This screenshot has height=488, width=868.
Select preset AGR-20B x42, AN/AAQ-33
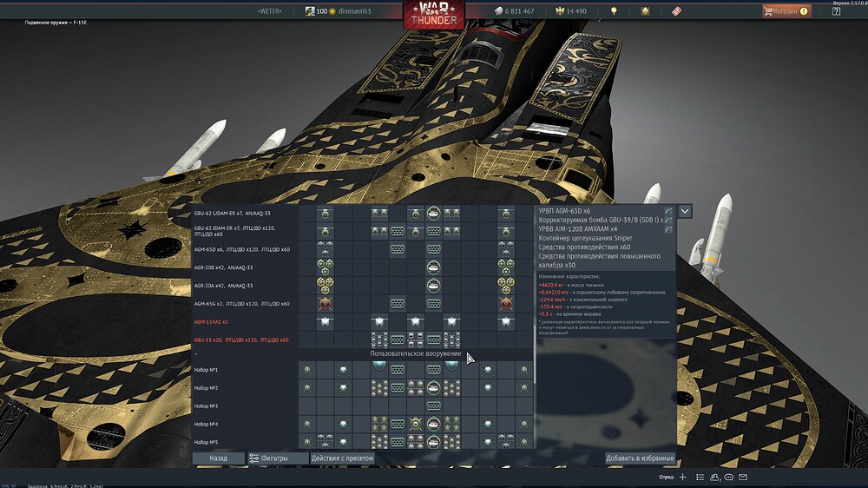coord(223,267)
